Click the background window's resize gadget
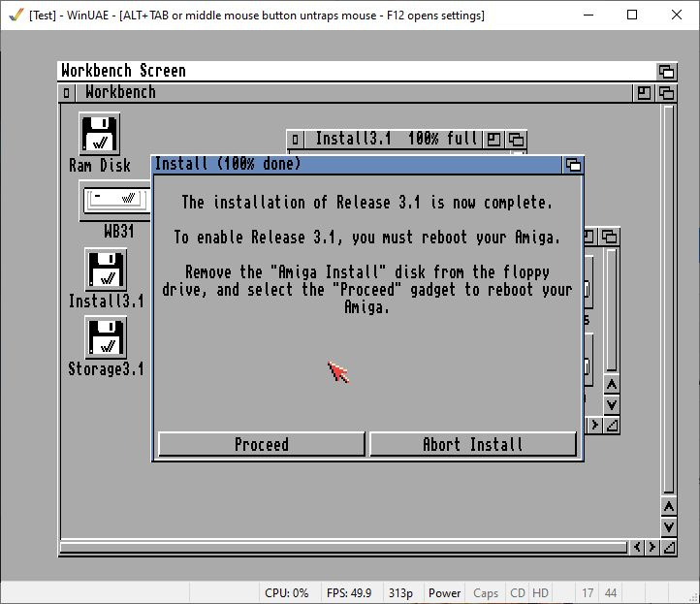This screenshot has width=700, height=604. pos(612,426)
